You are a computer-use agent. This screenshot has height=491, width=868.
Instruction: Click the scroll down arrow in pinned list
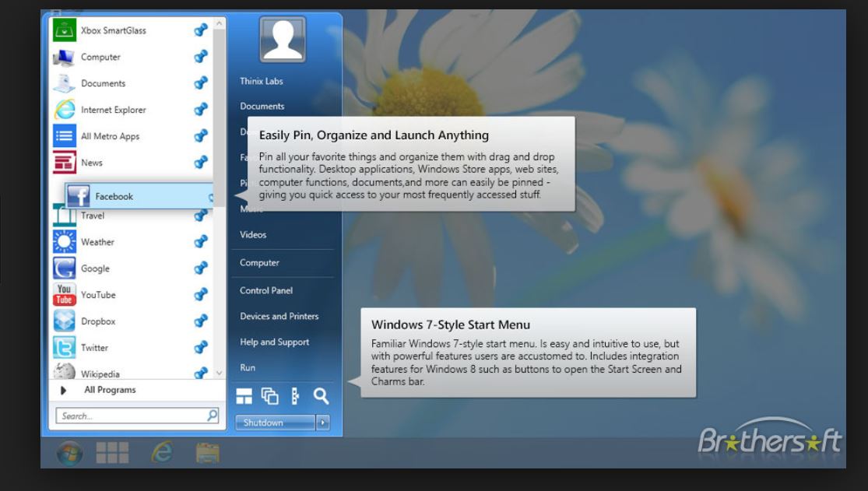click(x=219, y=373)
